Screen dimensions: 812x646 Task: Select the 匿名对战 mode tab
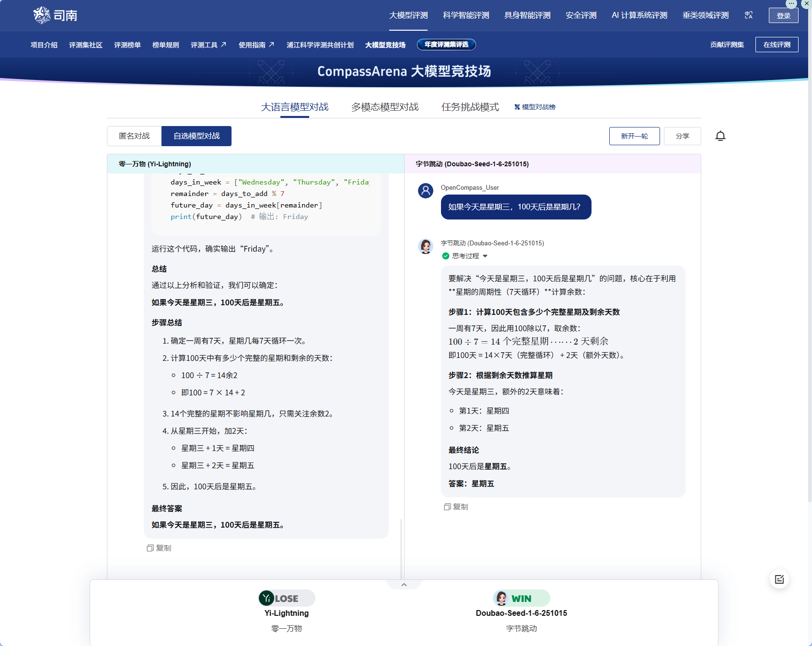[134, 136]
